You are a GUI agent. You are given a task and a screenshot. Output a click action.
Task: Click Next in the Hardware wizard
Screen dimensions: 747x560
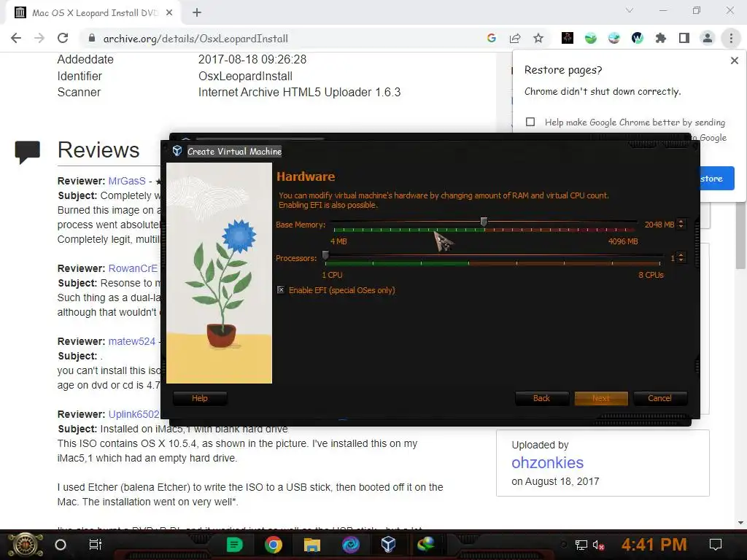601,398
